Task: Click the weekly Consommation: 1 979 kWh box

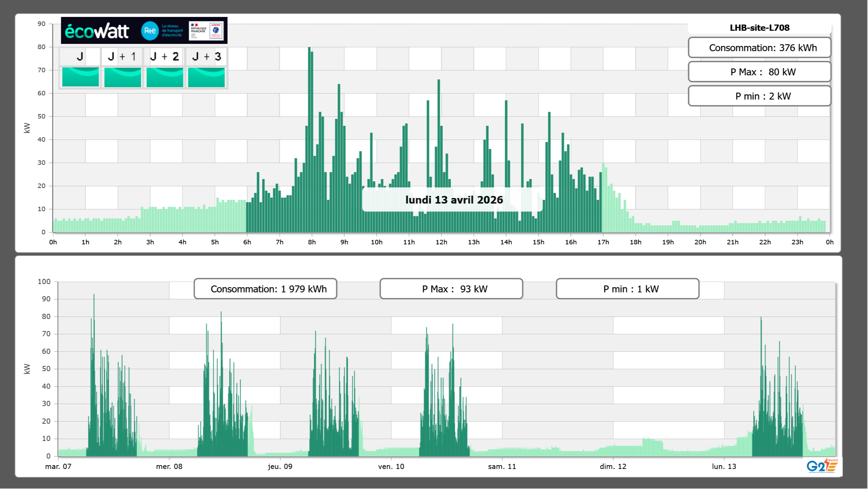Action: click(265, 289)
